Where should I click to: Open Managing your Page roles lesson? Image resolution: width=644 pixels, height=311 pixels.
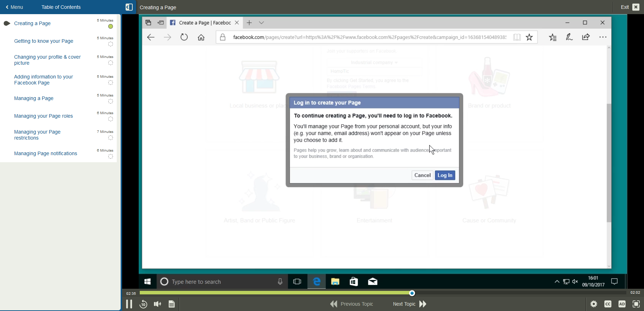[x=44, y=116]
